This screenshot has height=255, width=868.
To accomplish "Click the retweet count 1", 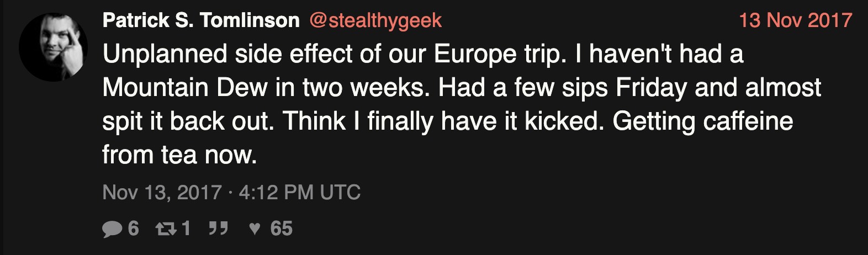I will 186,228.
